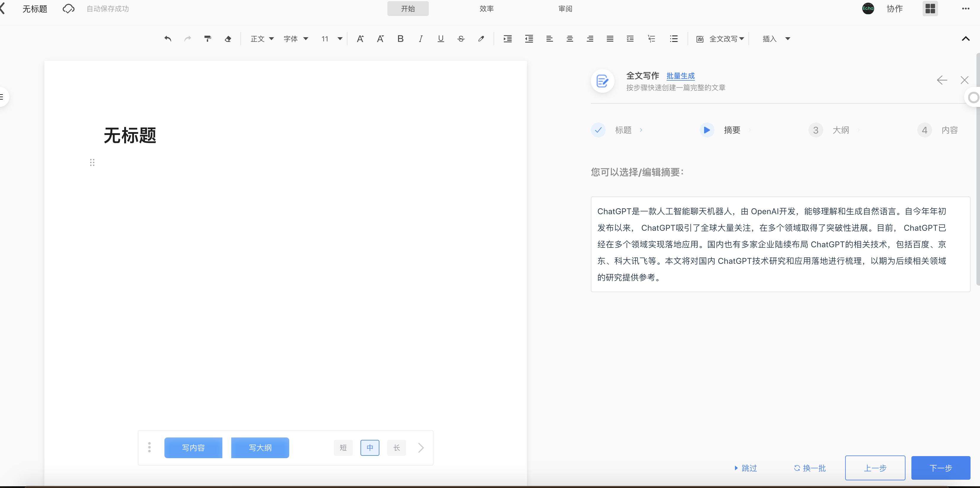
Task: Undo the last action
Action: coord(167,38)
